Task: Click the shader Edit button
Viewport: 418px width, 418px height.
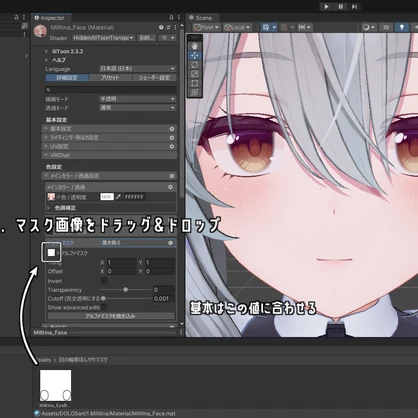Action: [x=147, y=38]
